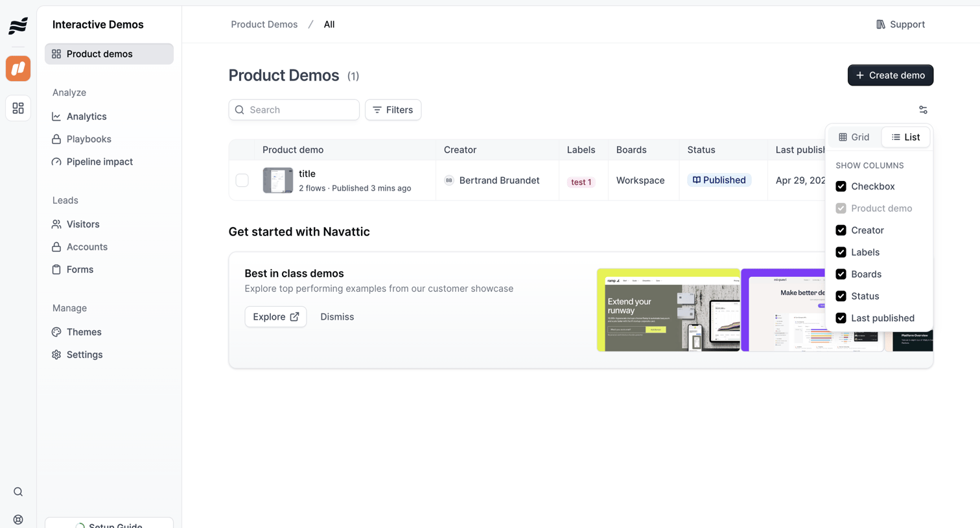Switch to Grid view
The width and height of the screenshot is (980, 528).
854,137
